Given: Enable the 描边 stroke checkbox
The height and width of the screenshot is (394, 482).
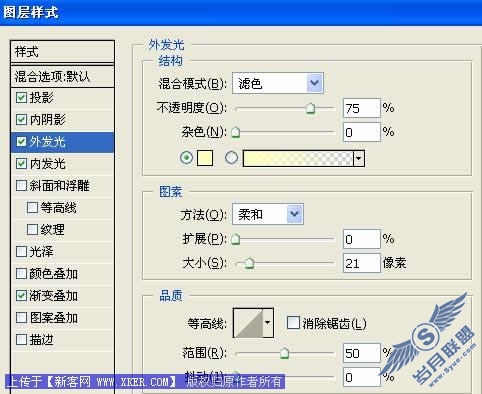Looking at the screenshot, I should pyautogui.click(x=21, y=340).
